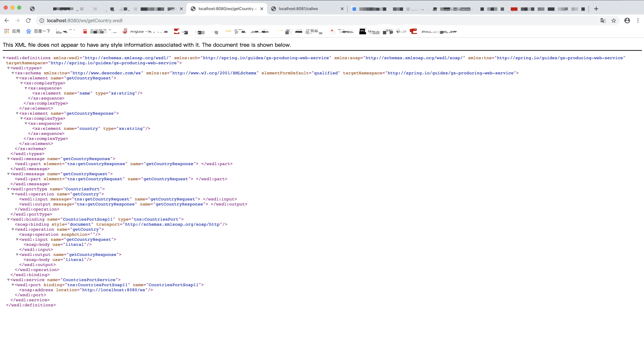Collapse wsdl:service CountriesPortService node
The image size is (644, 346).
(8, 280)
